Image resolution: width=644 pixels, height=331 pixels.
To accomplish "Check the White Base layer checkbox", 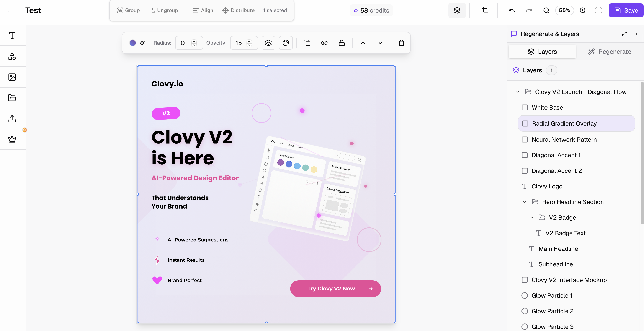I will (525, 107).
